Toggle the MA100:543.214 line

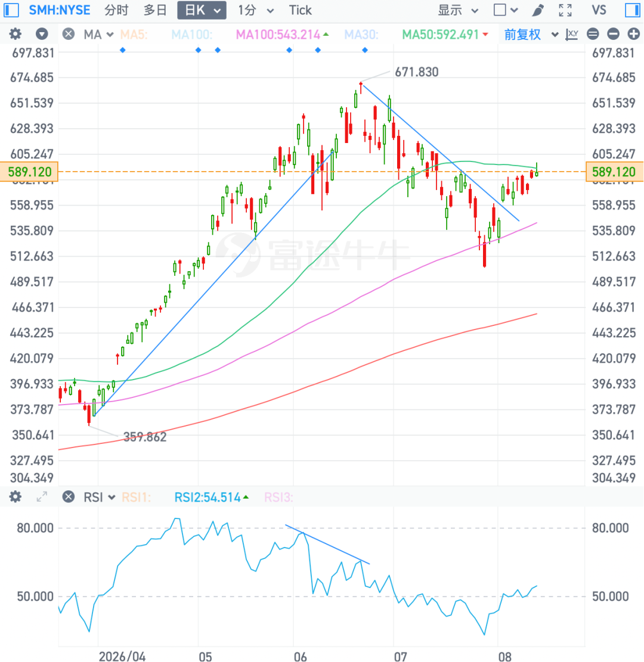click(282, 35)
